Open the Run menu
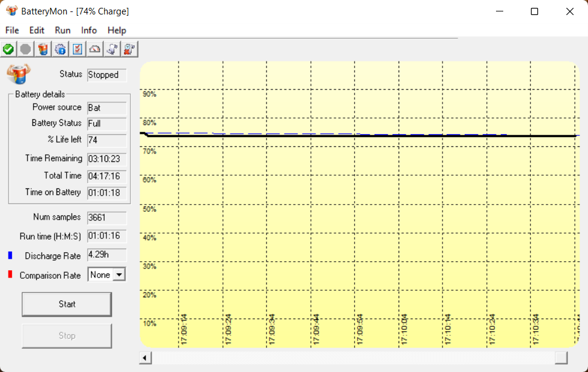This screenshot has width=588, height=372. [x=63, y=31]
